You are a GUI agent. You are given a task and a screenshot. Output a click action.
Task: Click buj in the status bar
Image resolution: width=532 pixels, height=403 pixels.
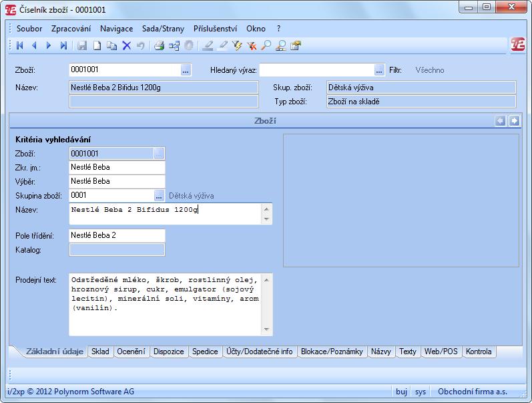point(401,392)
